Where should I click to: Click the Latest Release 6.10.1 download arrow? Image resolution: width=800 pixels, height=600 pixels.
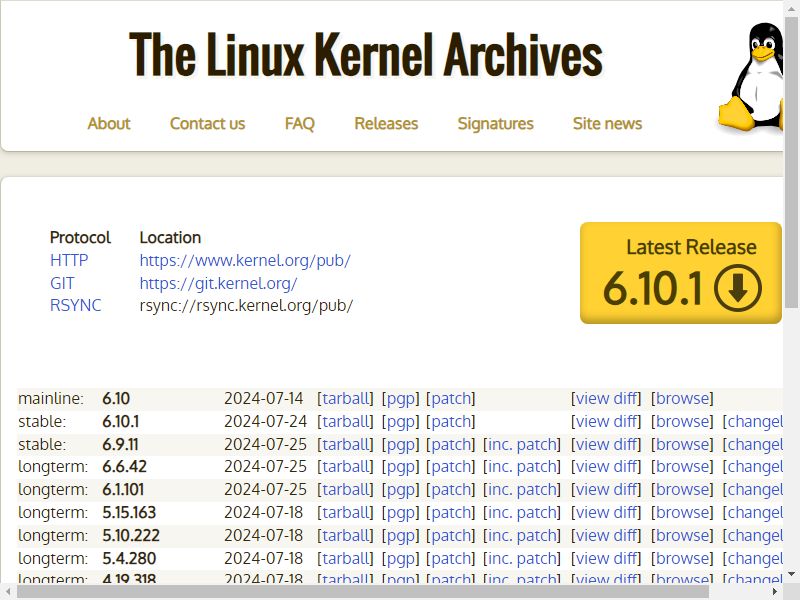pyautogui.click(x=738, y=288)
